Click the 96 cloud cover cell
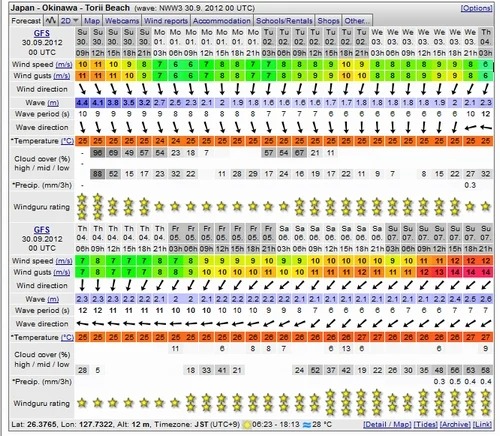 (x=98, y=153)
